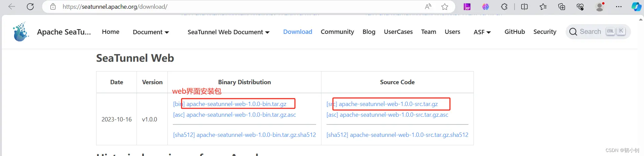Expand the Document dropdown

tap(151, 32)
